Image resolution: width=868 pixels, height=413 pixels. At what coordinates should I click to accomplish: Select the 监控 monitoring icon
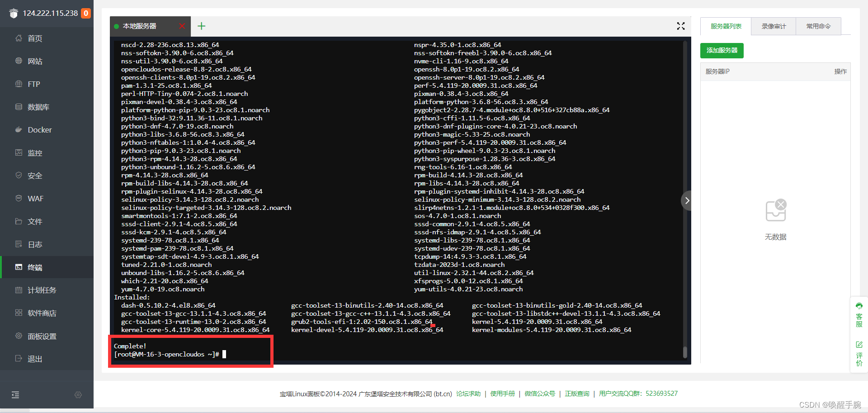[x=35, y=153]
